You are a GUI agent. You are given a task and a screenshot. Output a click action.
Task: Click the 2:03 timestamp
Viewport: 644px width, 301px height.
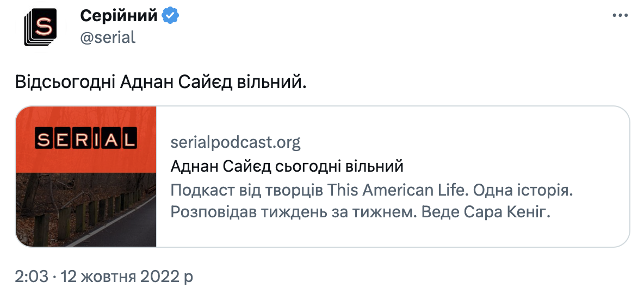[x=32, y=277]
